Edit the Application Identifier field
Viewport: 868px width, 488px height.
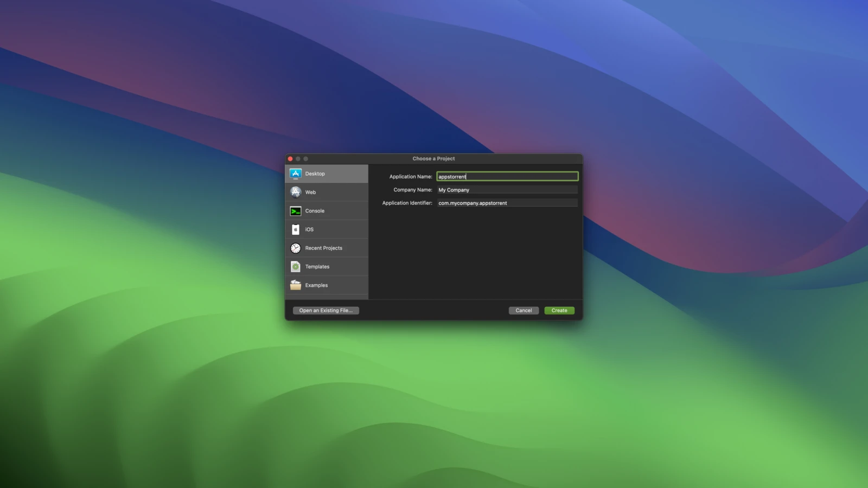point(507,203)
